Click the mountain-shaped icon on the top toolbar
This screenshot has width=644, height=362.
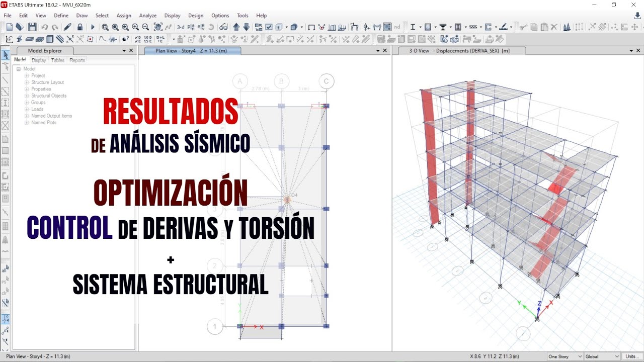pyautogui.click(x=567, y=27)
